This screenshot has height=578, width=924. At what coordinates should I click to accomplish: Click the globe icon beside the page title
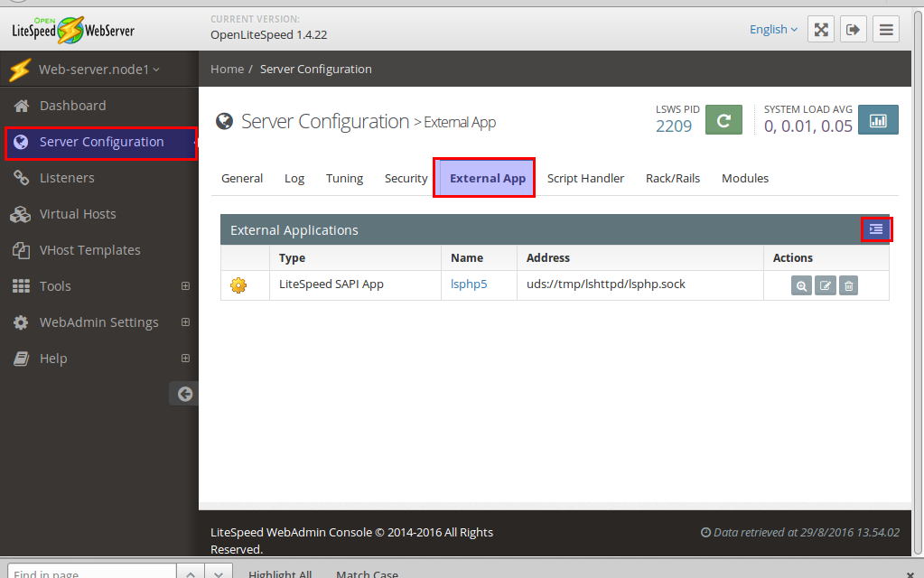pos(224,121)
